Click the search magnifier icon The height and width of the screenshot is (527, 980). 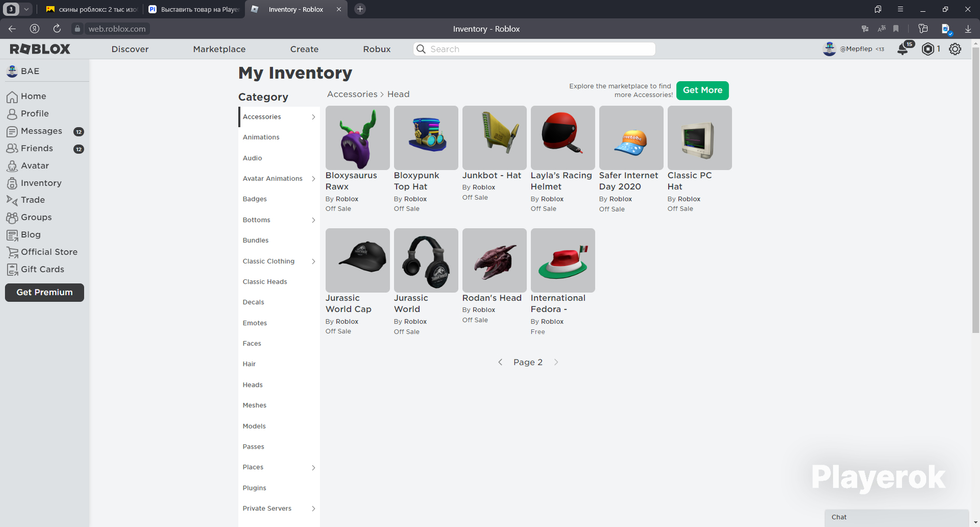pos(421,49)
